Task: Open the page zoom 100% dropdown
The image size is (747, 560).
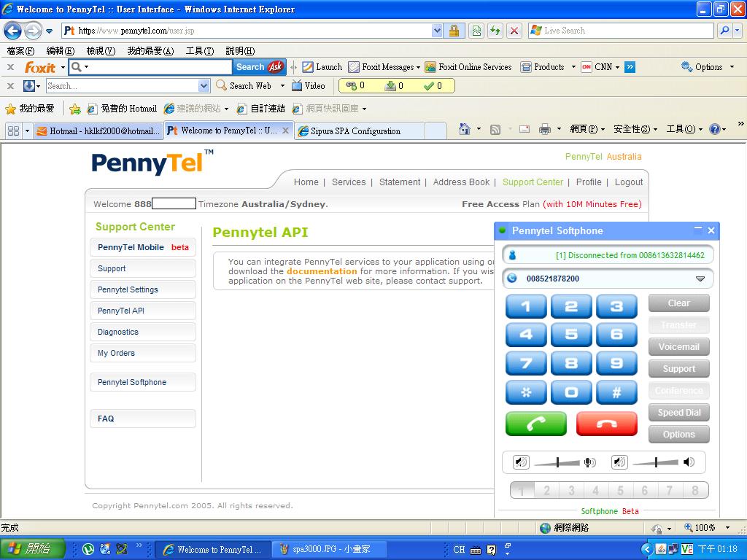Action: [x=727, y=528]
